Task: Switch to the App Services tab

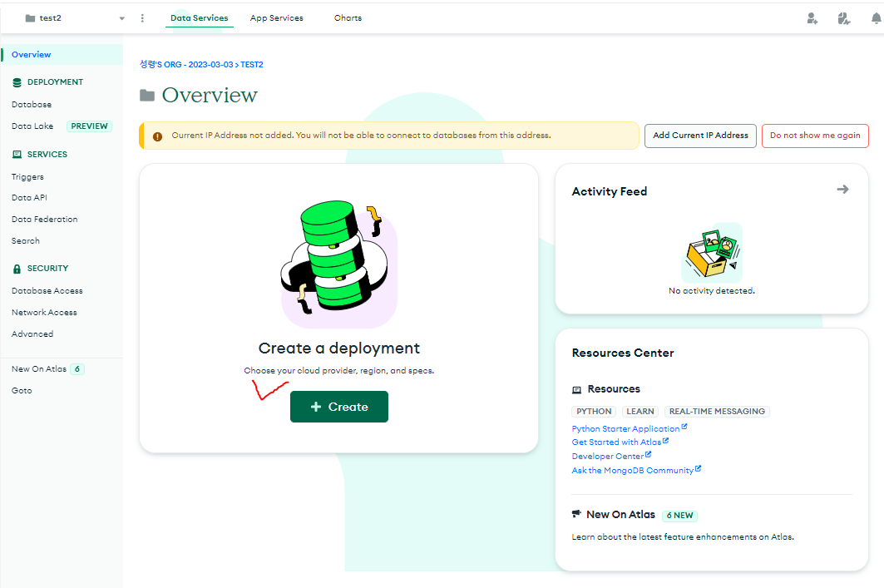Action: (x=276, y=18)
